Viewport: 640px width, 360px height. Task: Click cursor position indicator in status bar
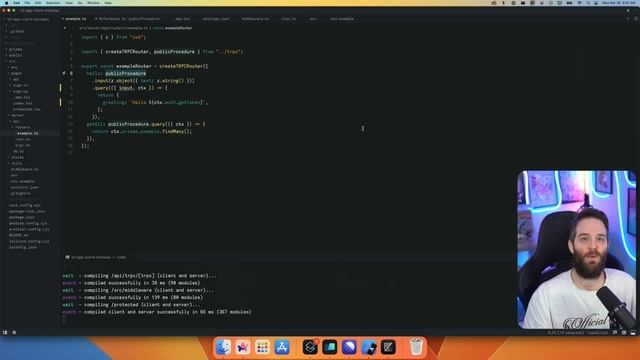[x=566, y=333]
